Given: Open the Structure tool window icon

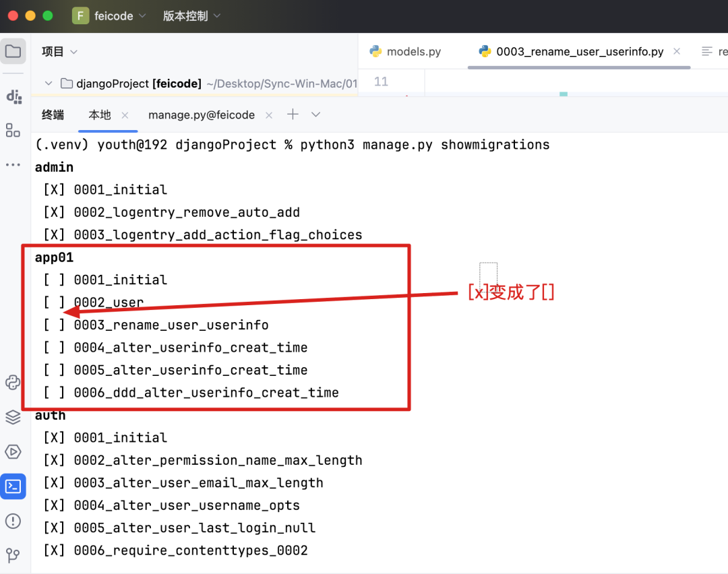Looking at the screenshot, I should click(x=13, y=131).
